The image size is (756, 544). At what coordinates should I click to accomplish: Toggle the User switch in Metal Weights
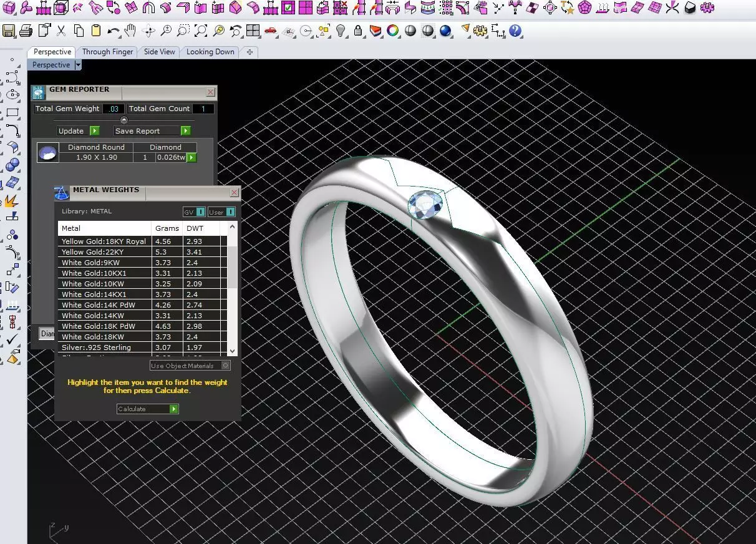point(221,212)
